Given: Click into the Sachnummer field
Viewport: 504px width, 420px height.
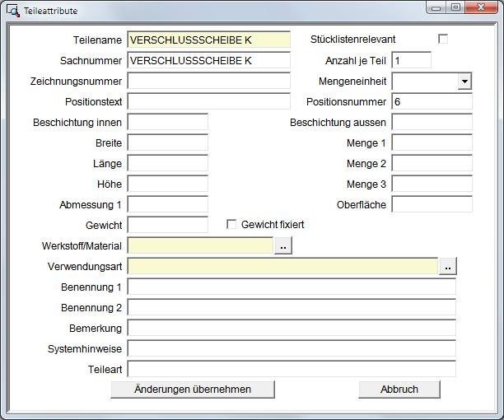Looking at the screenshot, I should coord(208,60).
